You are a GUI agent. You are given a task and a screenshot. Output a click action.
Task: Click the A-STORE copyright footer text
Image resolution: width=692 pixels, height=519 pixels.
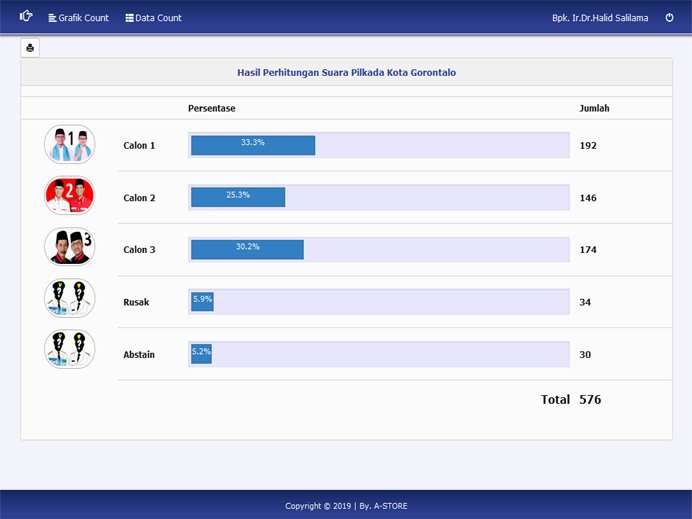coord(346,506)
